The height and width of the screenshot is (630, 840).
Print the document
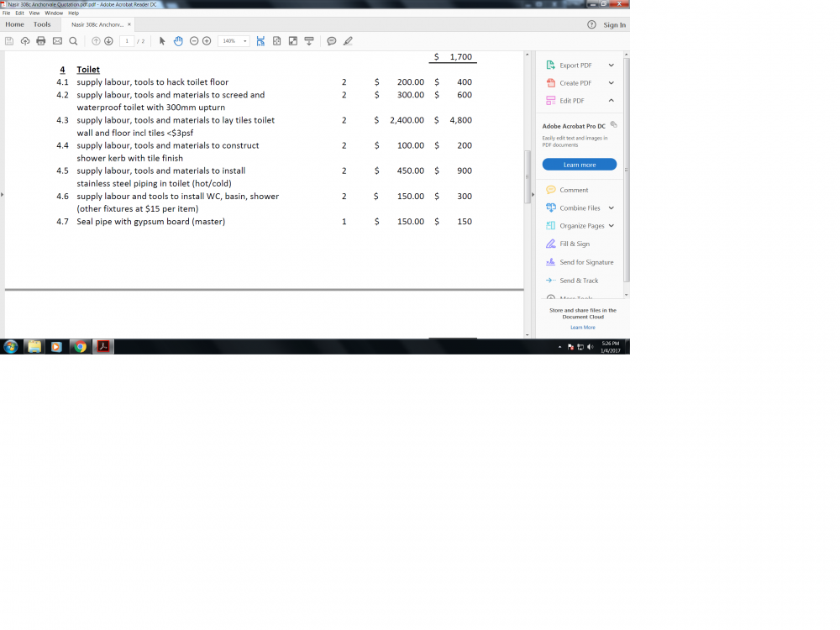click(40, 41)
